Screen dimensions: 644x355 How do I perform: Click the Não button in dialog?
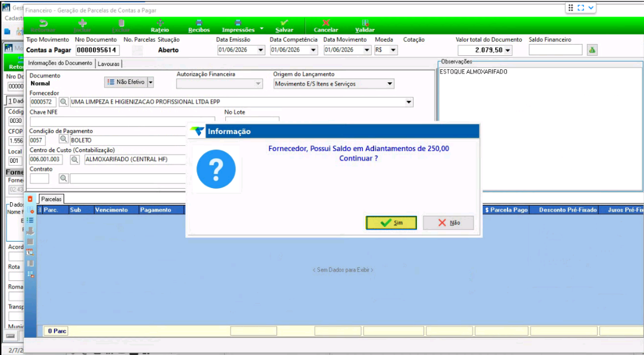pos(449,223)
